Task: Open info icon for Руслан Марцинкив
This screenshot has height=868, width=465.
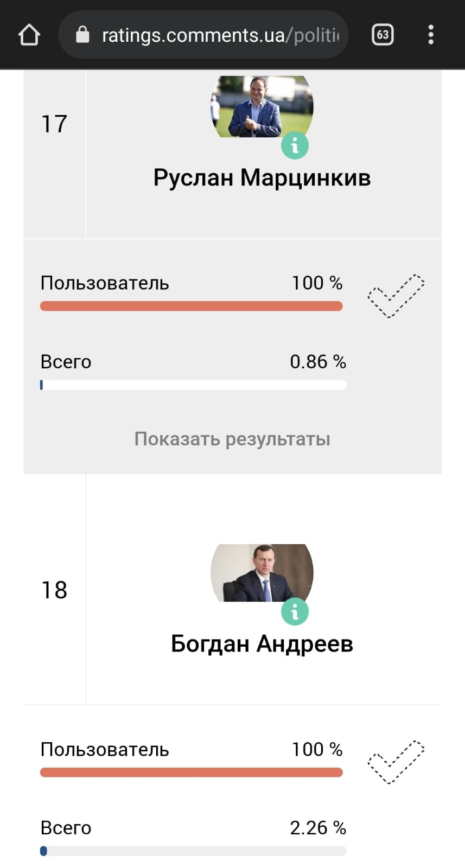Action: coord(295,146)
